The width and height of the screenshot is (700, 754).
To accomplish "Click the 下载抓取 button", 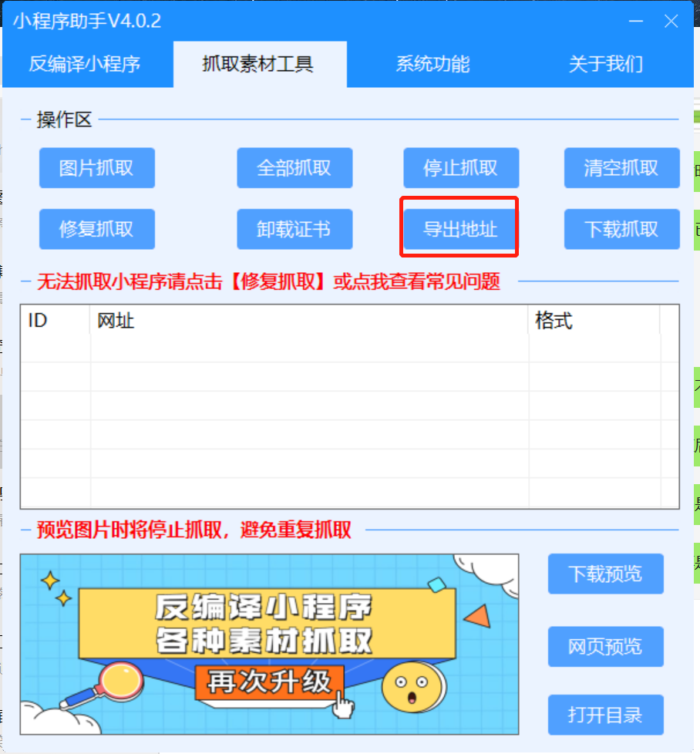I will (x=621, y=229).
